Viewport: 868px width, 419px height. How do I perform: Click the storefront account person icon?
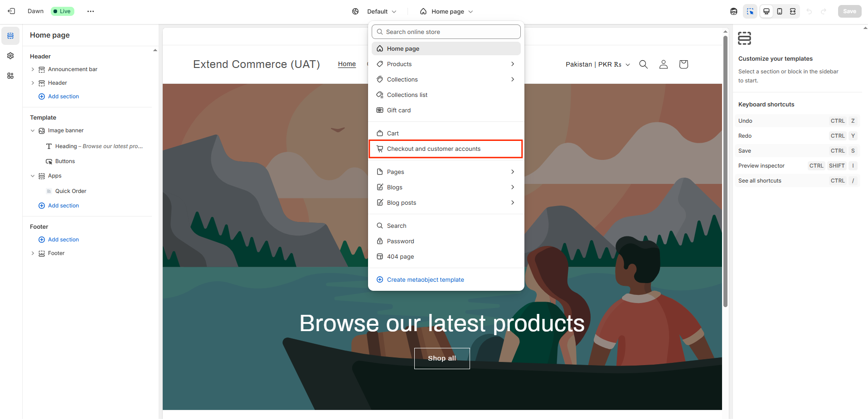[x=664, y=64]
